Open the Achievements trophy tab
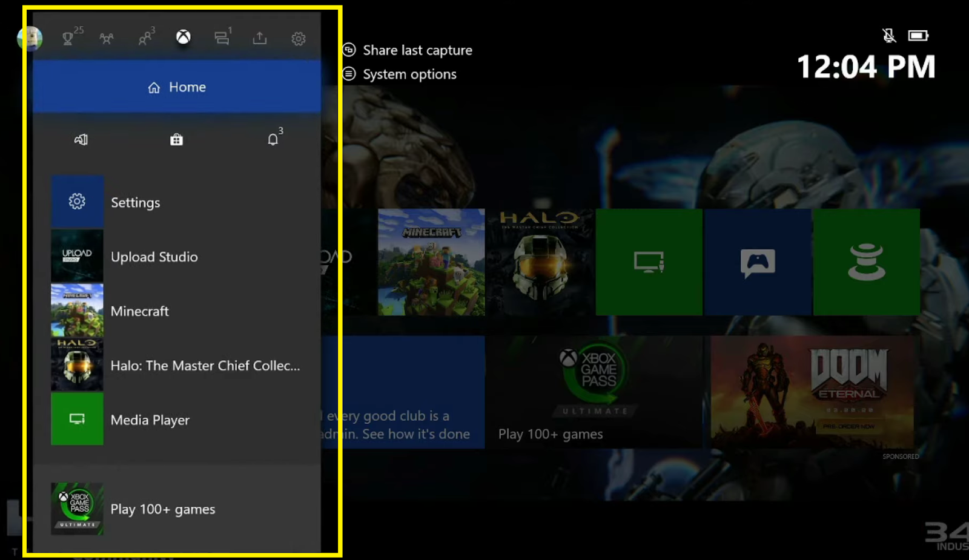Image resolution: width=969 pixels, height=560 pixels. tap(68, 38)
